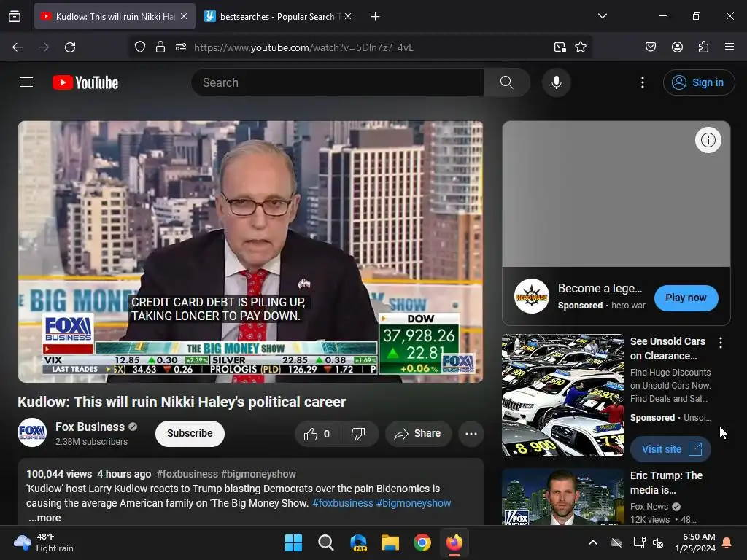The image size is (747, 560).
Task: Open ad info icon on sponsored panel
Action: [708, 140]
